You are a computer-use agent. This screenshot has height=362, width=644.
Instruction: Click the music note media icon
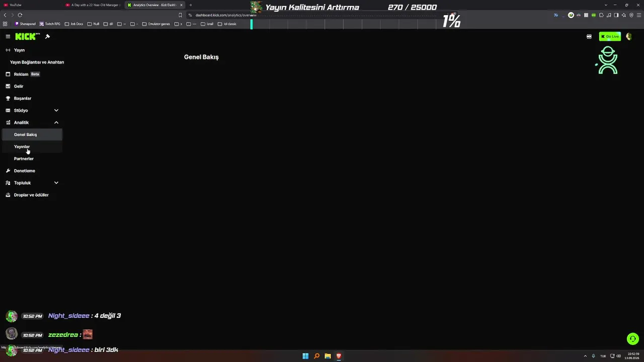point(609,15)
